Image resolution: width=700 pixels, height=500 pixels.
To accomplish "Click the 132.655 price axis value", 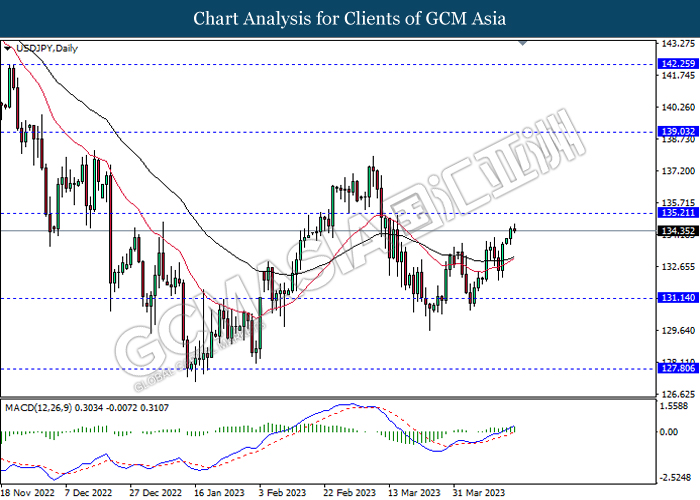I will tap(678, 267).
